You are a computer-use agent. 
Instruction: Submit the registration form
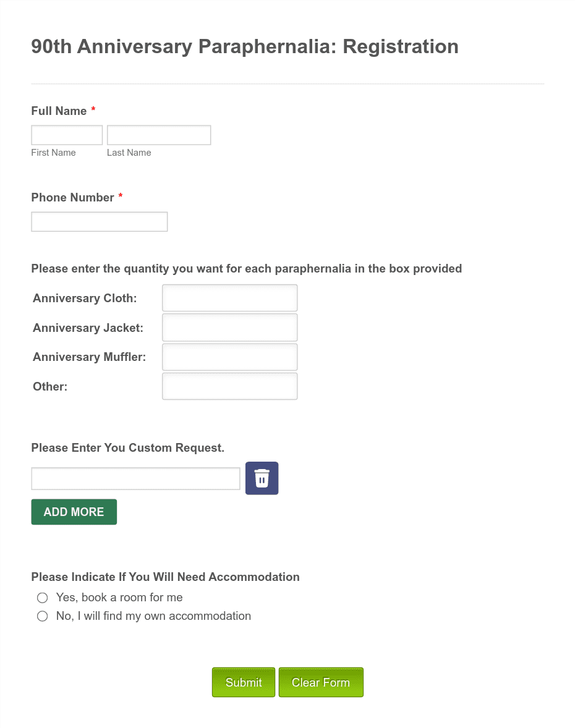pos(244,682)
